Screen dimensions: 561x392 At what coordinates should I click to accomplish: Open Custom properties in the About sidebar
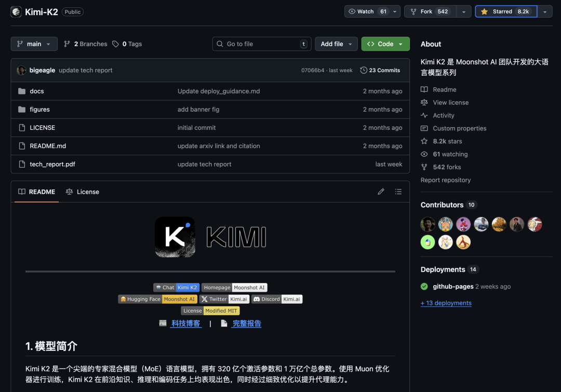460,128
